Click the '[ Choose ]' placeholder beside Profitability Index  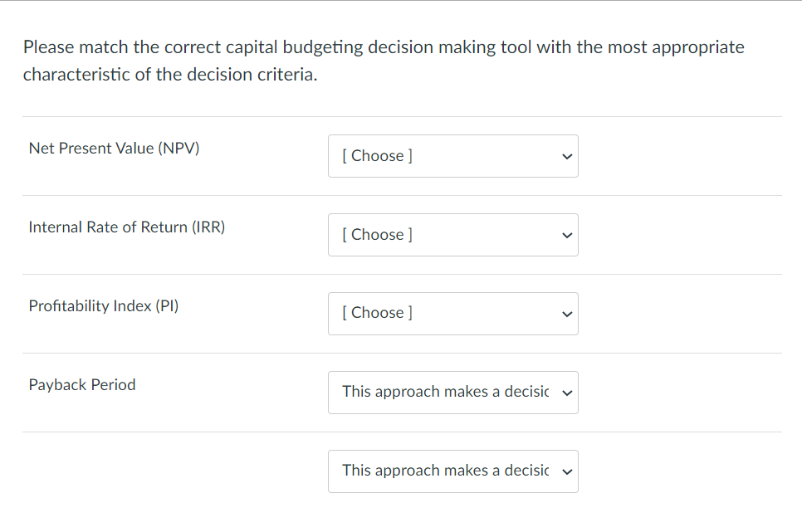point(377,313)
